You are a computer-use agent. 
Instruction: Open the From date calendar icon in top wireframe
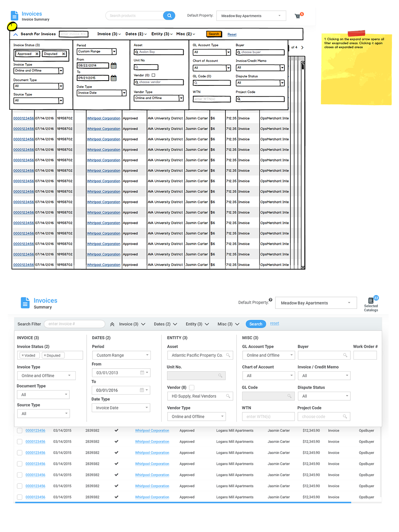click(x=114, y=66)
